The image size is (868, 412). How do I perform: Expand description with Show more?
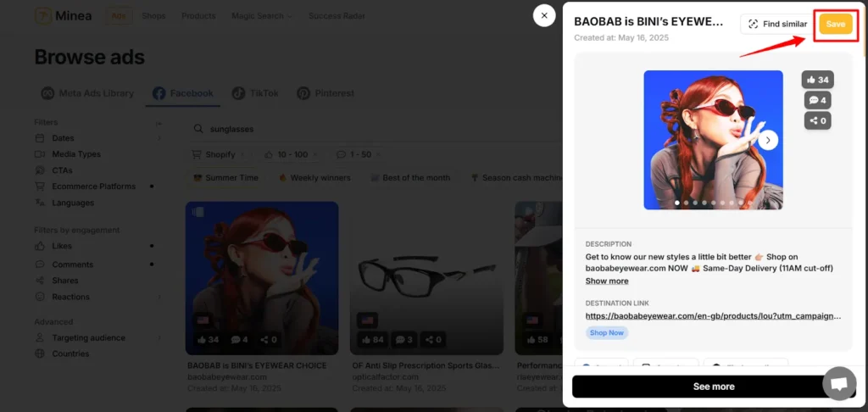(x=607, y=281)
